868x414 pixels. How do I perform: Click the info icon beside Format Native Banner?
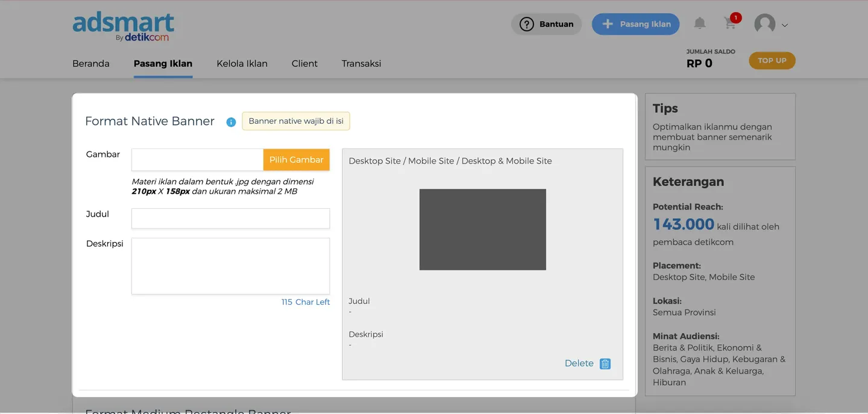coord(231,122)
